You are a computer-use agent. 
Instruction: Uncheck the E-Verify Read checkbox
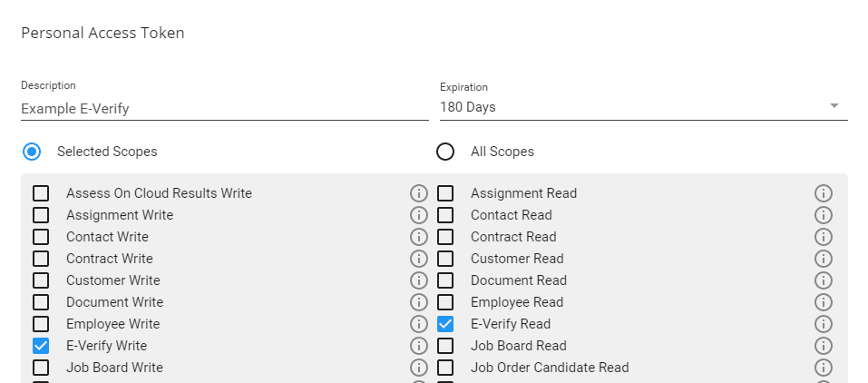[445, 324]
